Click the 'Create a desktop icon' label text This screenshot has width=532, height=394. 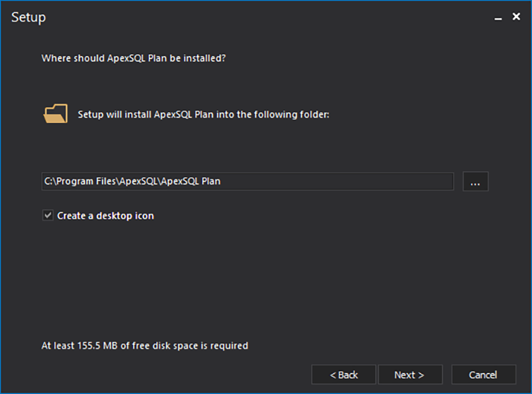105,216
